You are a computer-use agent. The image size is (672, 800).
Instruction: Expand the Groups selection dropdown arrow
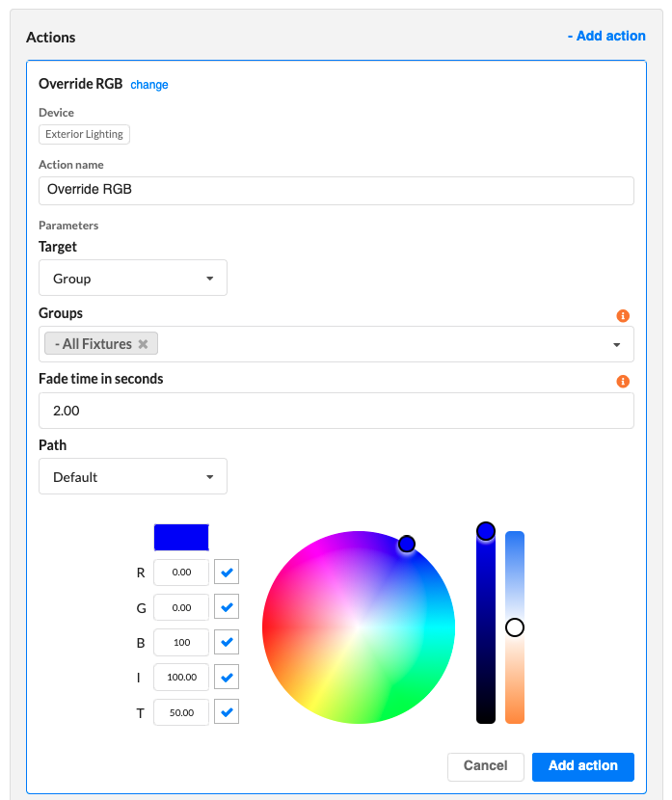point(616,345)
